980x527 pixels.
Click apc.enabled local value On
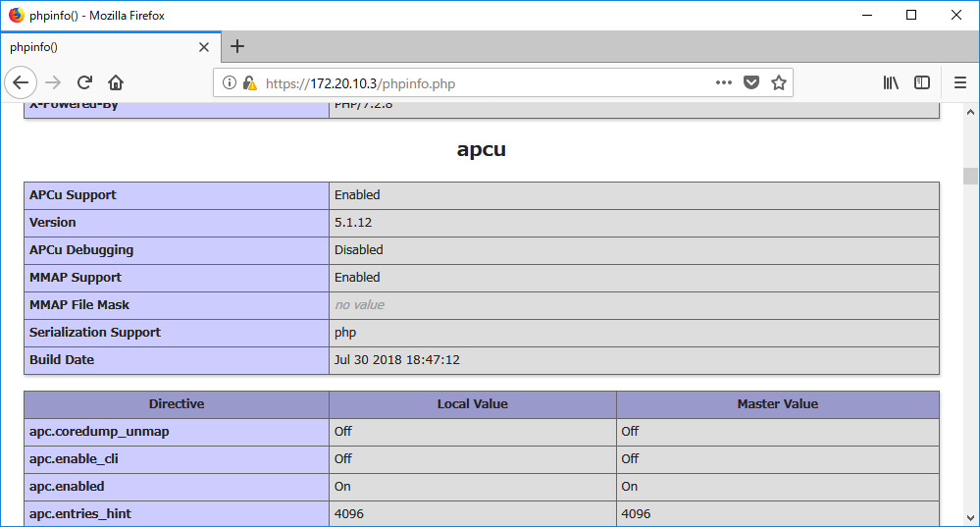(x=342, y=487)
